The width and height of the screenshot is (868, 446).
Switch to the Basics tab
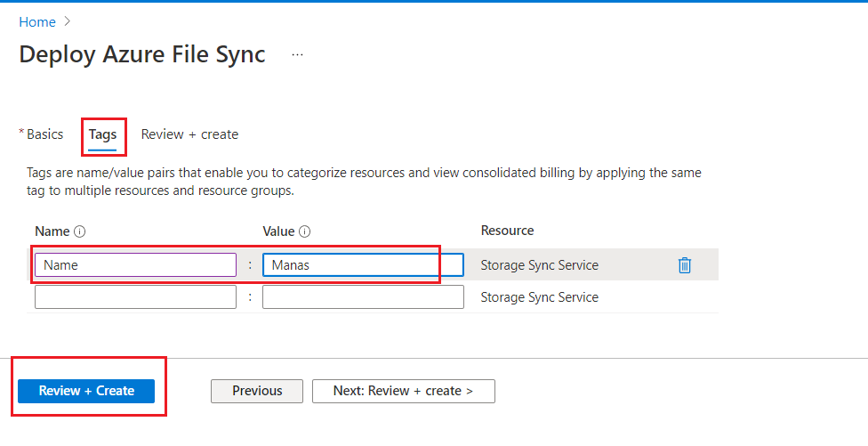(44, 134)
